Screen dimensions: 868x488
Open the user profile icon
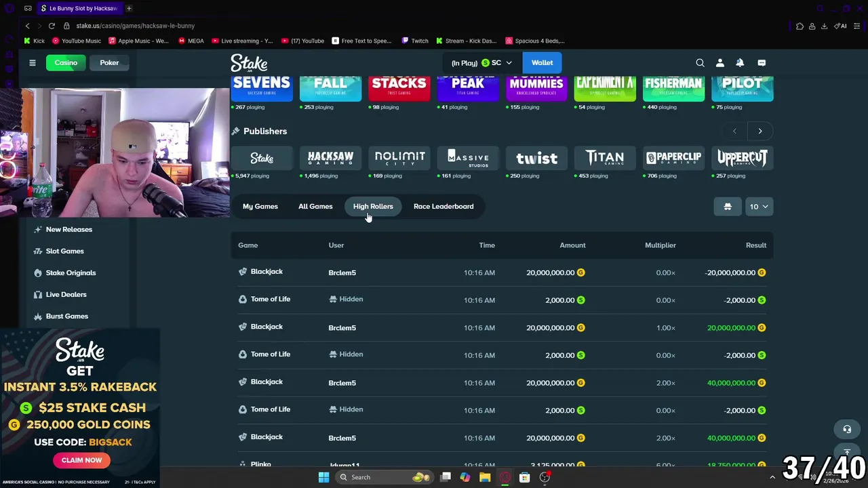[x=720, y=62]
